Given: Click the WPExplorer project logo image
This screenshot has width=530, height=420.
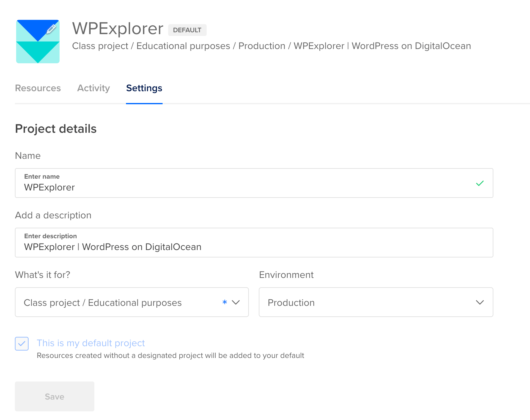Looking at the screenshot, I should tap(38, 42).
